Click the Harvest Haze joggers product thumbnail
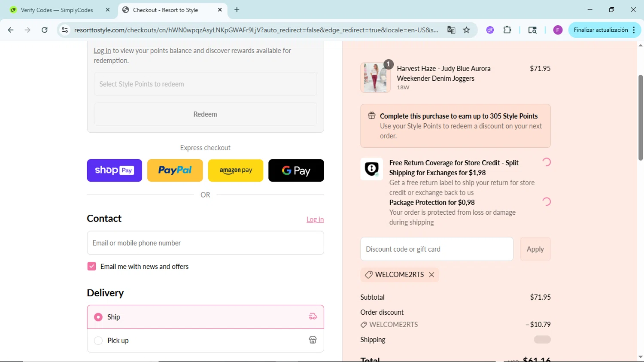644x362 pixels. pyautogui.click(x=375, y=78)
